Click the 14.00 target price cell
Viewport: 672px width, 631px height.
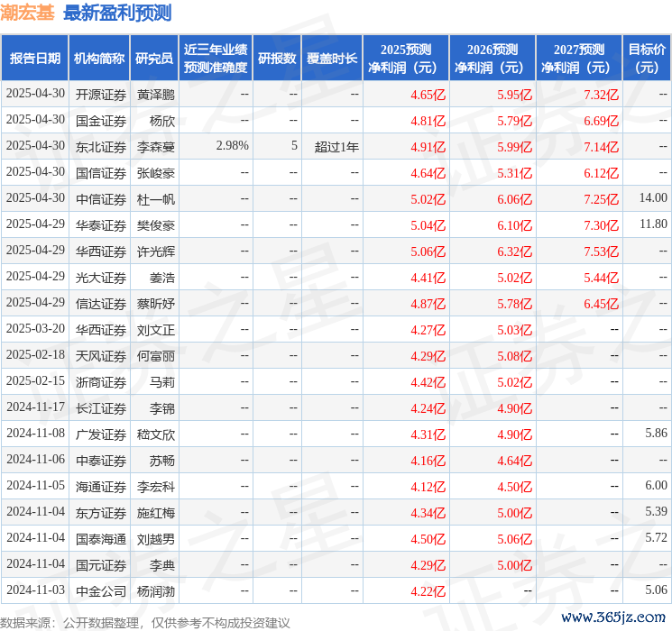click(652, 198)
